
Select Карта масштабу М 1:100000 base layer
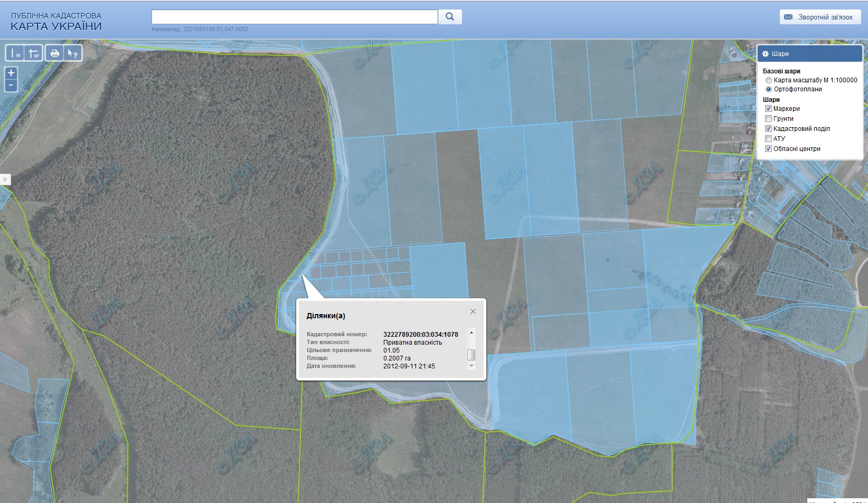pos(769,80)
